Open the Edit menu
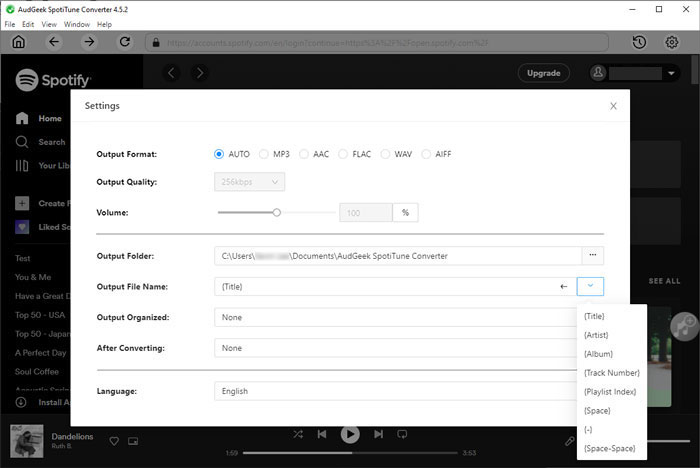The image size is (700, 468). [x=28, y=24]
